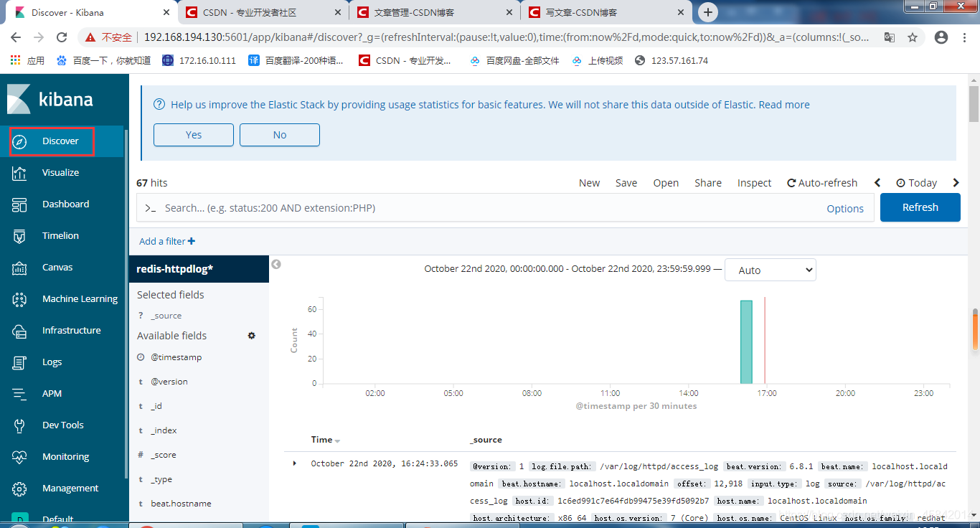
Task: Select the _id field
Action: tap(156, 406)
